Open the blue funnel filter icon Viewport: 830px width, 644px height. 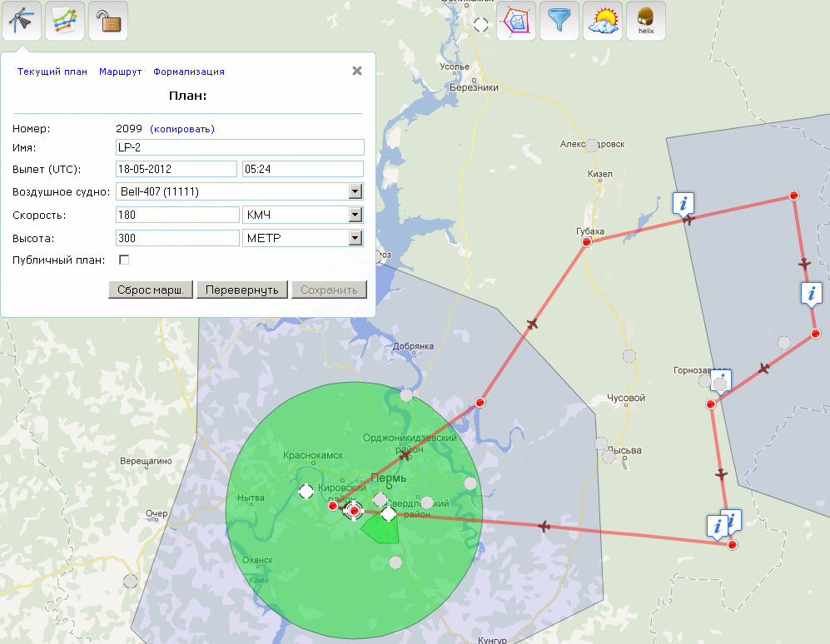click(559, 22)
